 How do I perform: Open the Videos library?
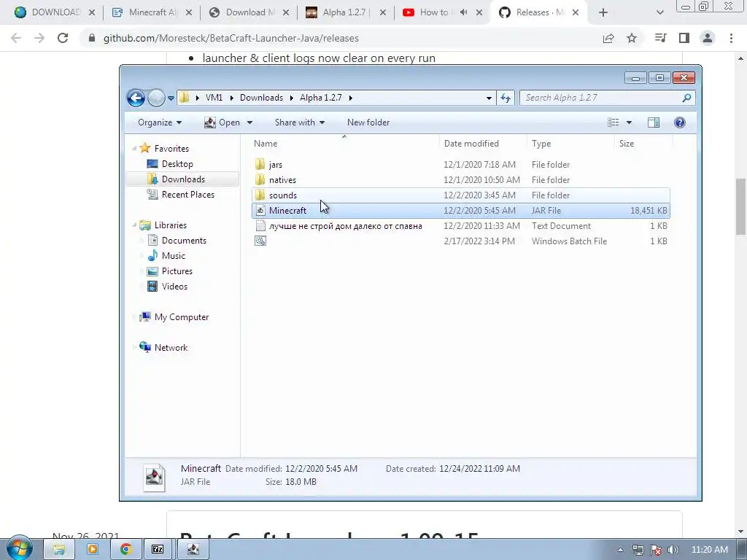pos(174,286)
